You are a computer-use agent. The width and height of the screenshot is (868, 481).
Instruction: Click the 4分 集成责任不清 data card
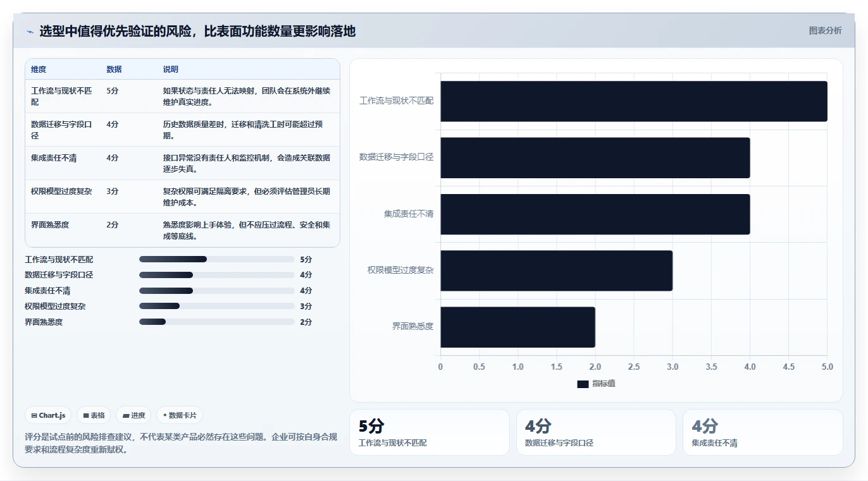click(x=762, y=432)
